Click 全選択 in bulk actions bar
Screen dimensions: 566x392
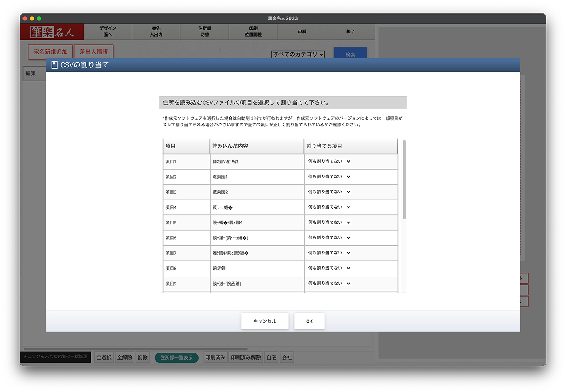(x=104, y=357)
